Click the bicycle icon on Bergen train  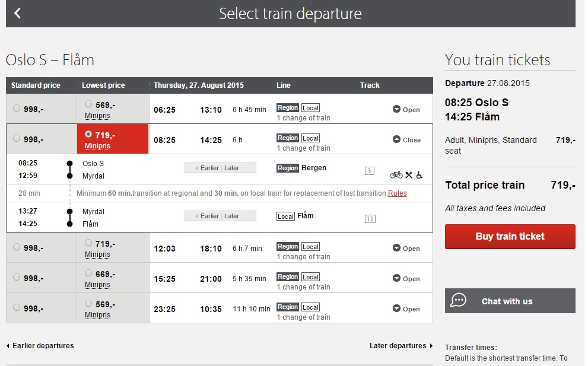pos(396,175)
